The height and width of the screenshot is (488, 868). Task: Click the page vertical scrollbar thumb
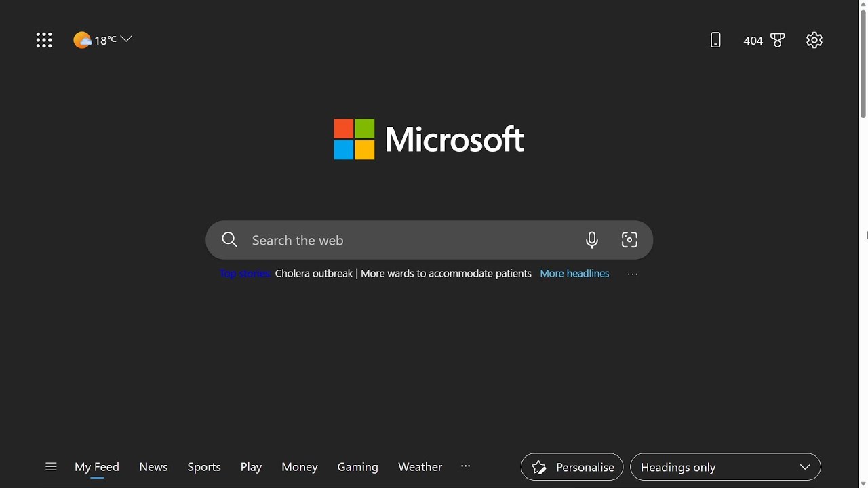(863, 64)
